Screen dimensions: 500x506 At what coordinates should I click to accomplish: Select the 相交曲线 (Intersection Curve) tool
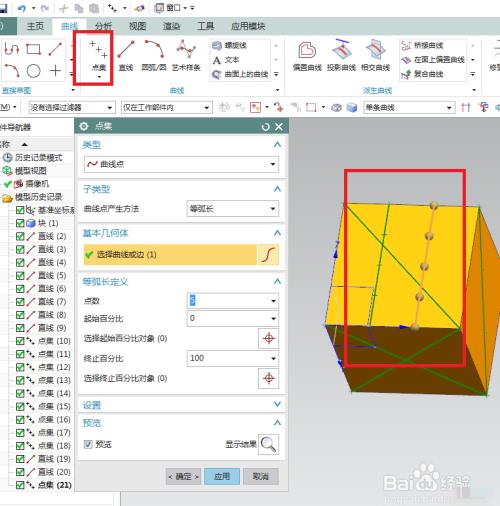click(x=375, y=55)
